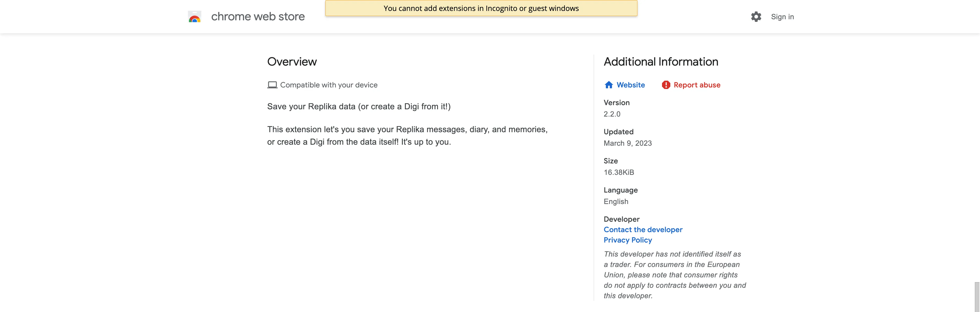Viewport: 980px width, 312px height.
Task: Click 'Compatible with your device' text
Action: [329, 85]
